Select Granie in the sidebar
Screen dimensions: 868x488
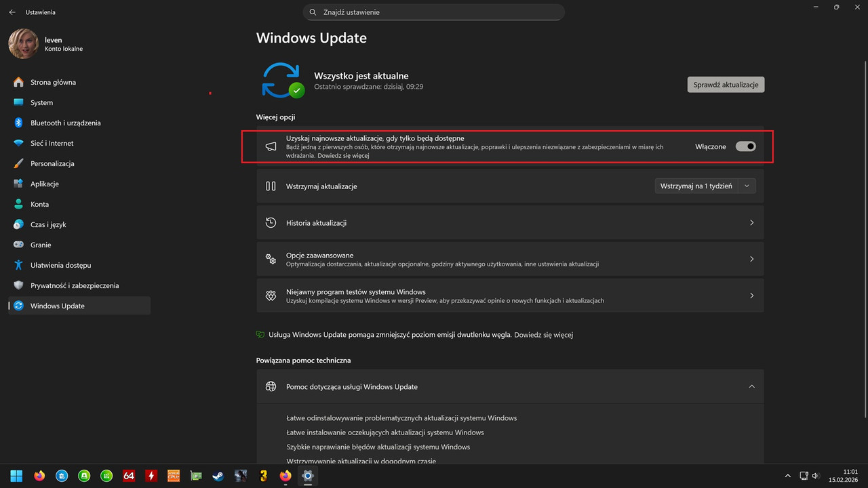tap(79, 245)
